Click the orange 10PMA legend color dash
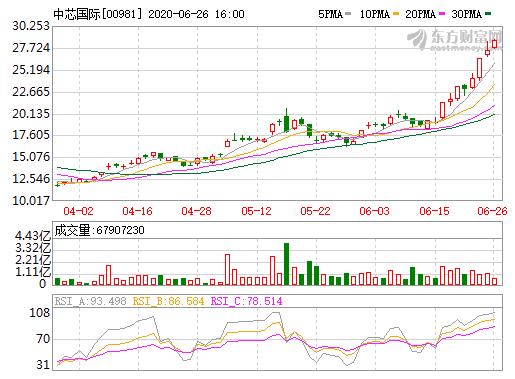This screenshot has width=515, height=379. (x=396, y=14)
